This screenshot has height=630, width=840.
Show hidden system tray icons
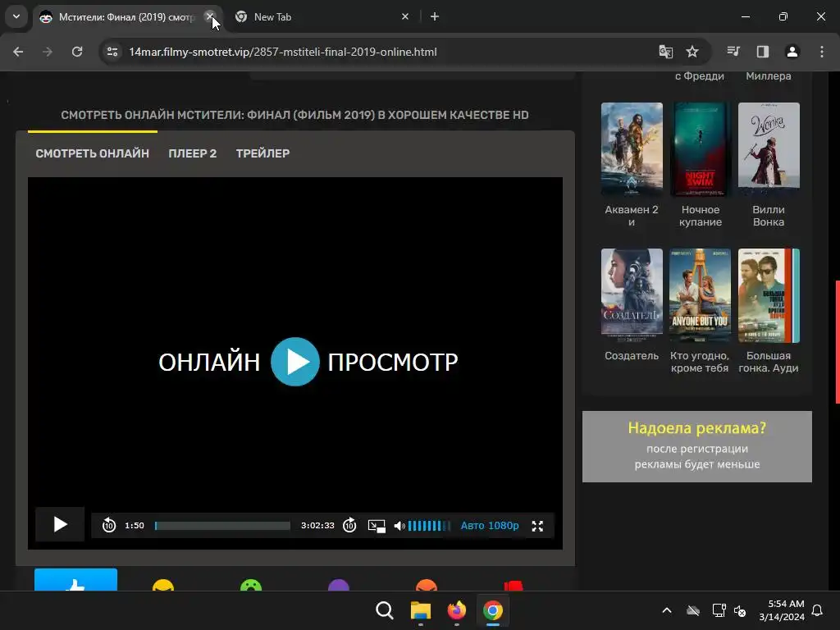pos(667,610)
